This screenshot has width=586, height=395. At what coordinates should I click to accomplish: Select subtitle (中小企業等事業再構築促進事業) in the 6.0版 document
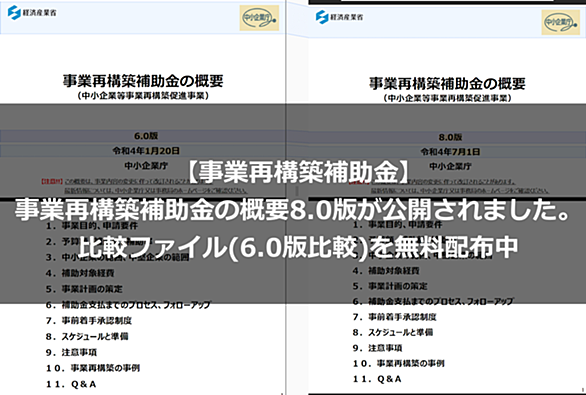(143, 96)
